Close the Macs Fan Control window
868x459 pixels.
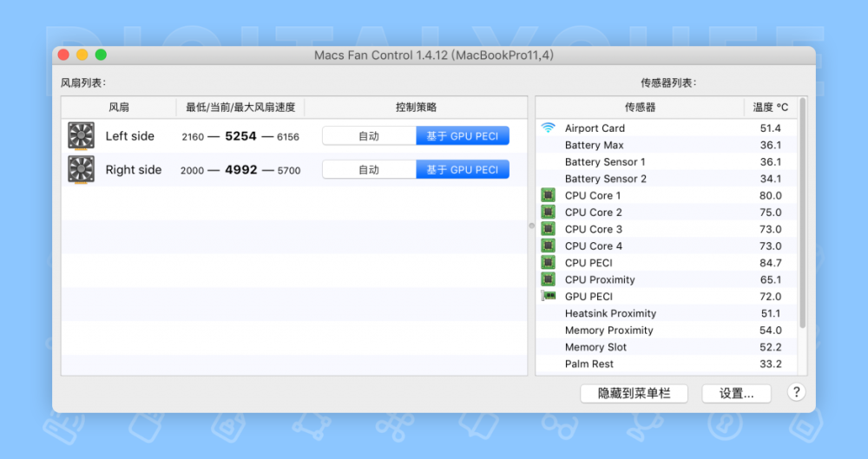tap(63, 55)
